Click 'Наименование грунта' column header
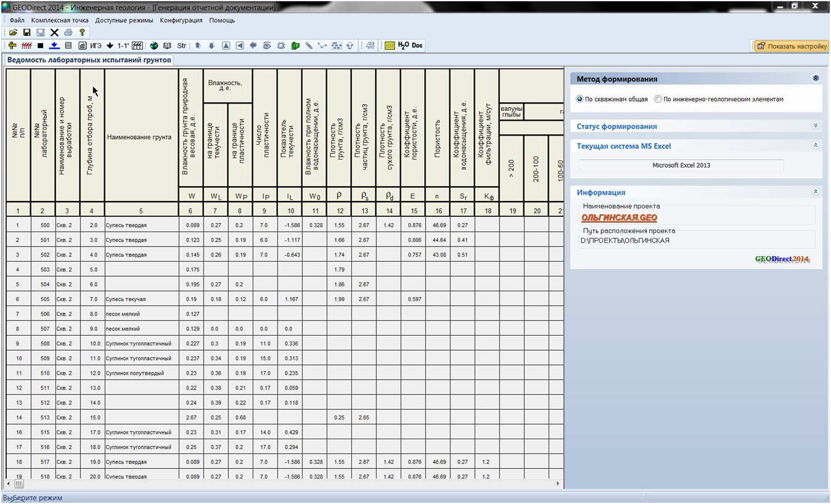This screenshot has height=504, width=831. (141, 137)
